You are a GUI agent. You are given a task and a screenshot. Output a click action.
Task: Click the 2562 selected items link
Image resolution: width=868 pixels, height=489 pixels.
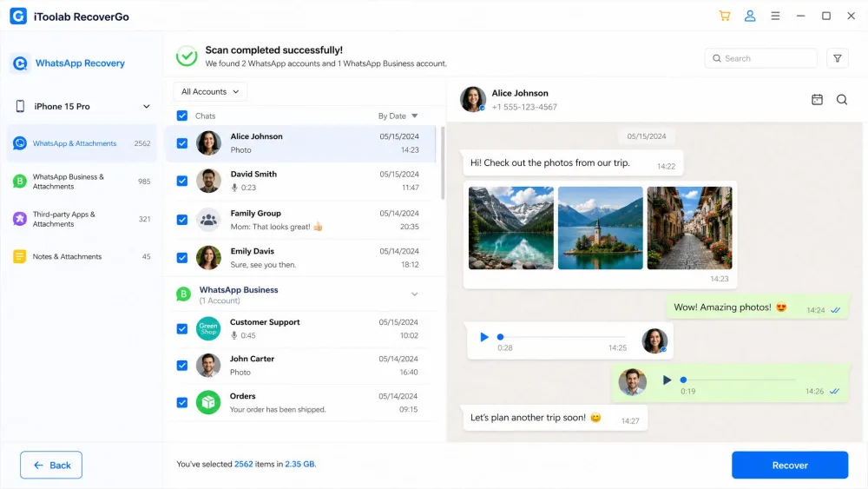tap(244, 464)
